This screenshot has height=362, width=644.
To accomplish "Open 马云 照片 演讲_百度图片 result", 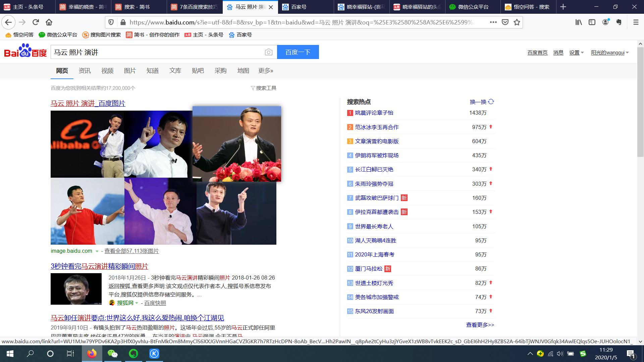I will (x=88, y=103).
